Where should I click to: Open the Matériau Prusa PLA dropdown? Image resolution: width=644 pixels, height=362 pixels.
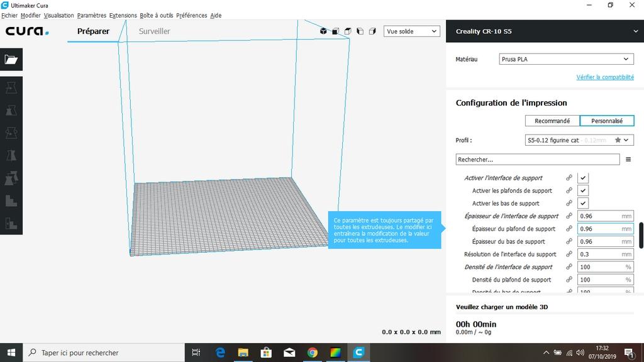(x=566, y=59)
